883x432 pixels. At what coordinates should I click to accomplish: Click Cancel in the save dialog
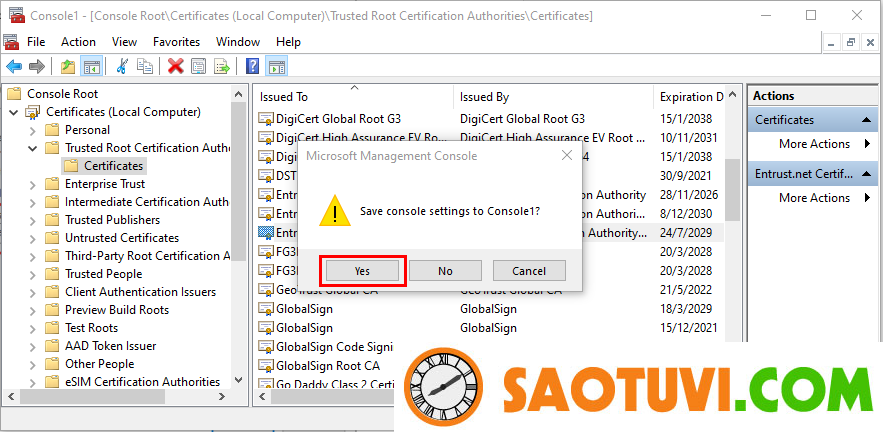pyautogui.click(x=529, y=271)
